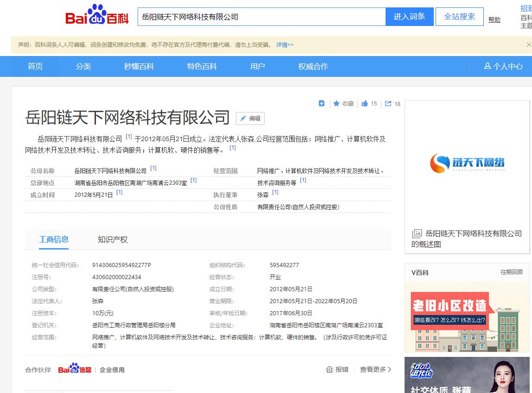
Task: Open the 链天下网络 overview image
Action: click(467, 163)
